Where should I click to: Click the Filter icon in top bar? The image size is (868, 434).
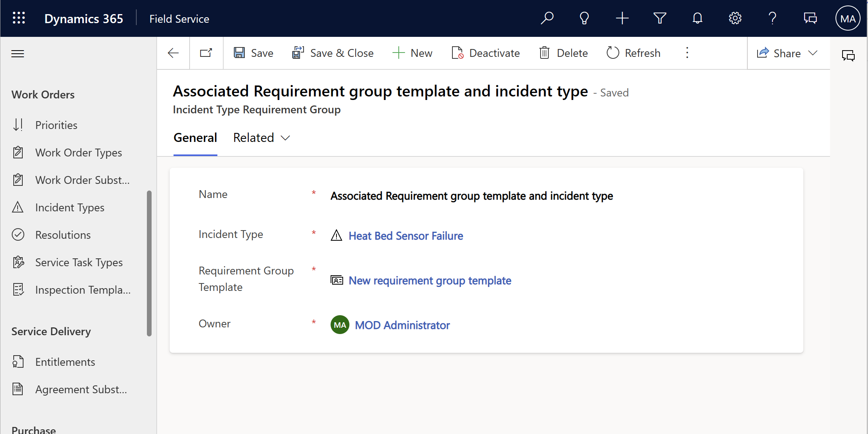pos(660,18)
